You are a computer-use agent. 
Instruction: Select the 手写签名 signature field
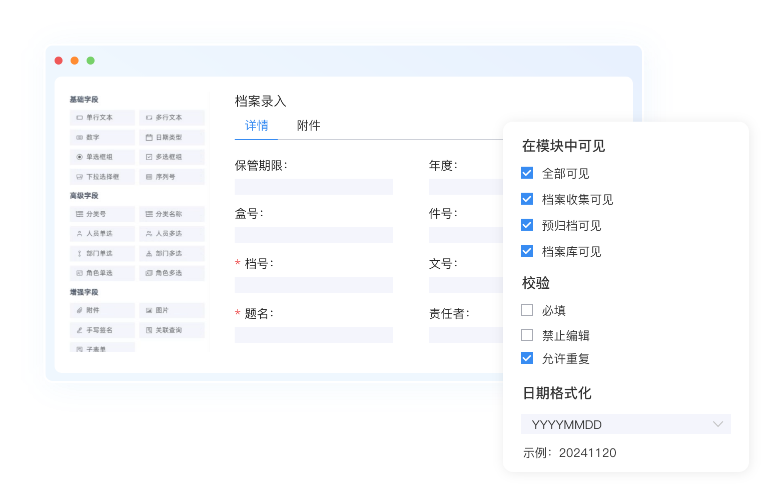[x=102, y=330]
